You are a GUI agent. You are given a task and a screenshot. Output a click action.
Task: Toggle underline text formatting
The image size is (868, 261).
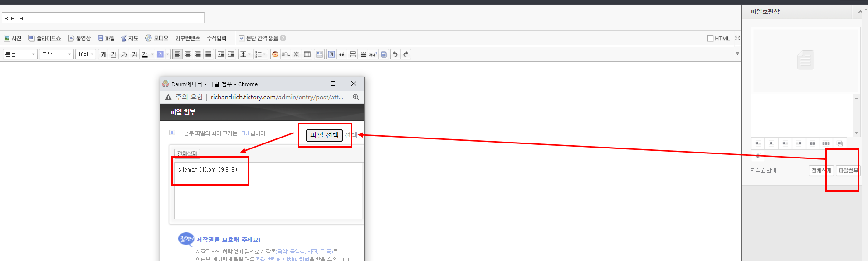(x=113, y=54)
